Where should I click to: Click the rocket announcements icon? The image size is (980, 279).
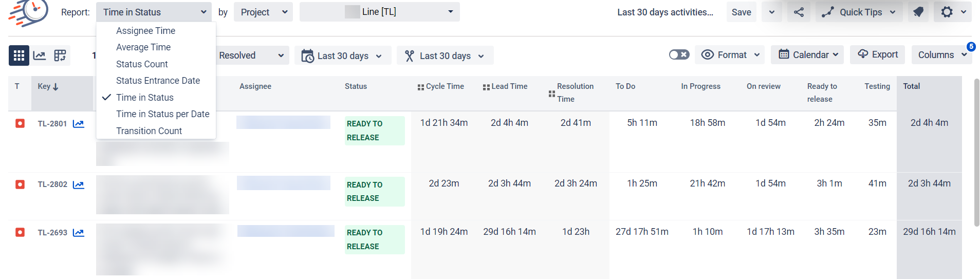(918, 12)
